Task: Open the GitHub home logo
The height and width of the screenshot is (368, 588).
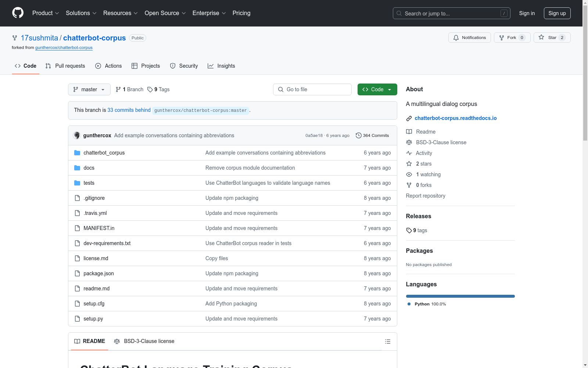Action: [18, 13]
